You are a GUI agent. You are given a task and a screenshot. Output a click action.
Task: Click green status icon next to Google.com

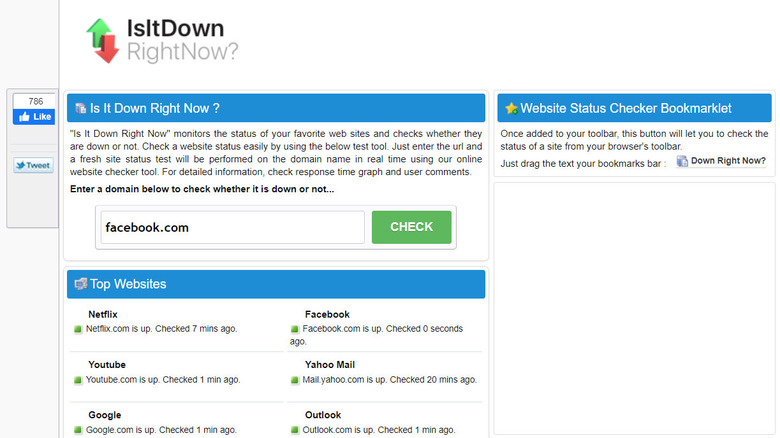click(78, 430)
